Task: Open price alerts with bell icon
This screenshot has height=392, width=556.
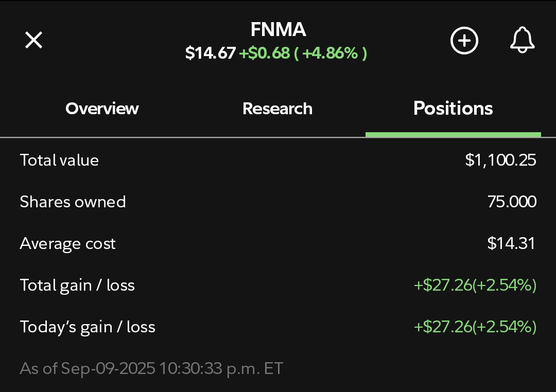Action: [x=523, y=40]
